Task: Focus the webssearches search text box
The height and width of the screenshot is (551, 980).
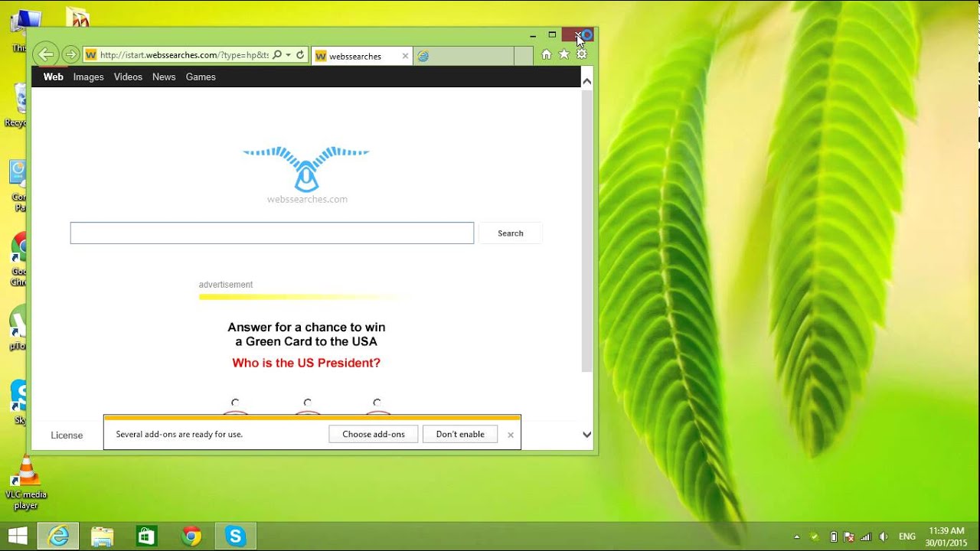Action: [x=272, y=233]
